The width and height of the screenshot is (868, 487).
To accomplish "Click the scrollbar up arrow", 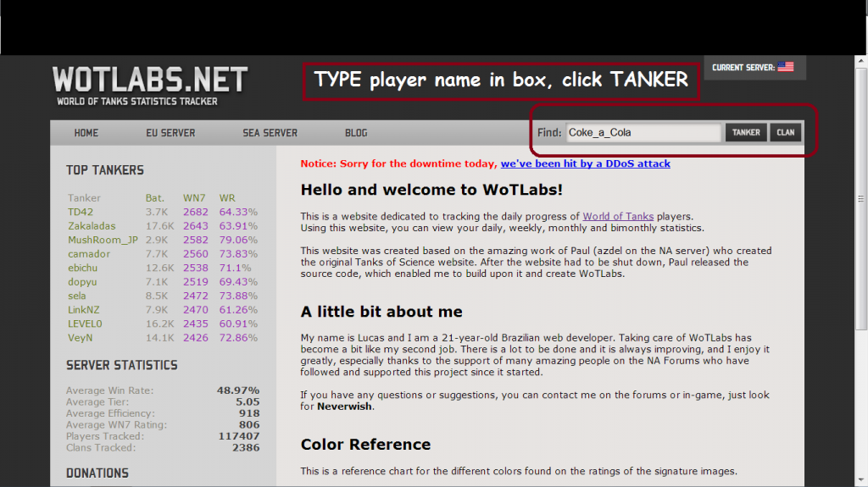I will [x=861, y=60].
